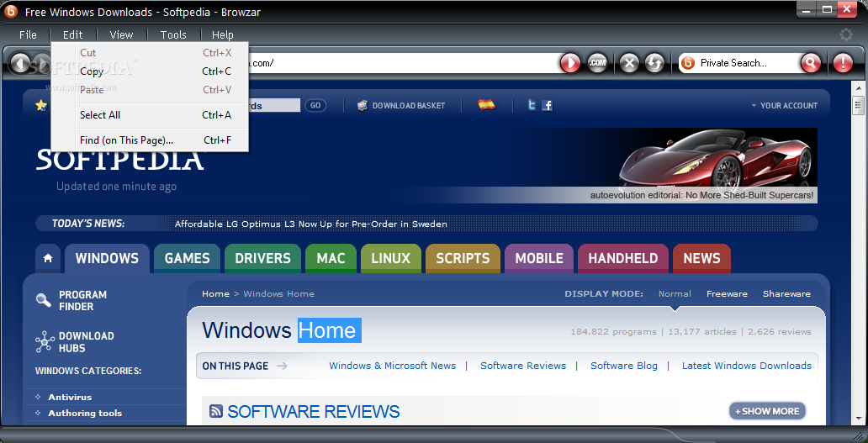This screenshot has width=868, height=443.
Task: Open the Authoring tools category
Action: coord(85,413)
